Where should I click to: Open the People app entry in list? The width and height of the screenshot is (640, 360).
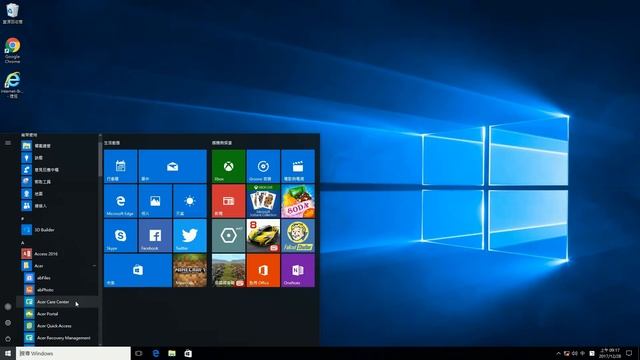pos(57,206)
